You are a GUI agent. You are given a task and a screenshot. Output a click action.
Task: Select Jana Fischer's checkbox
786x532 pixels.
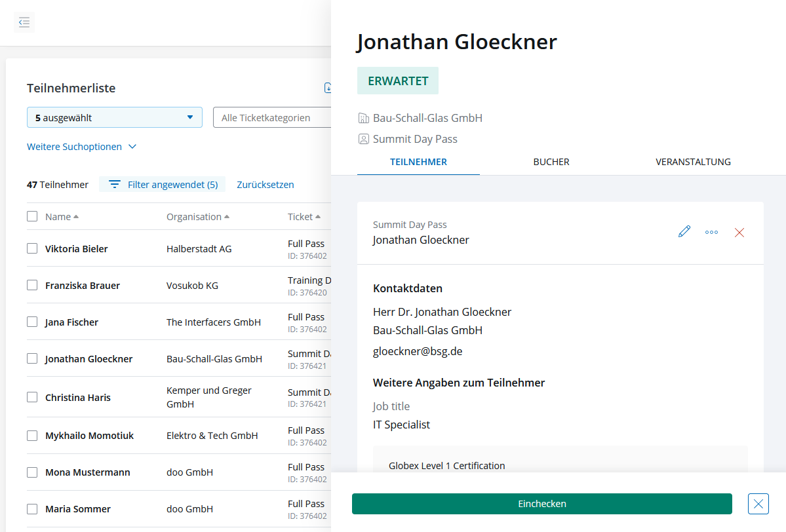(32, 322)
